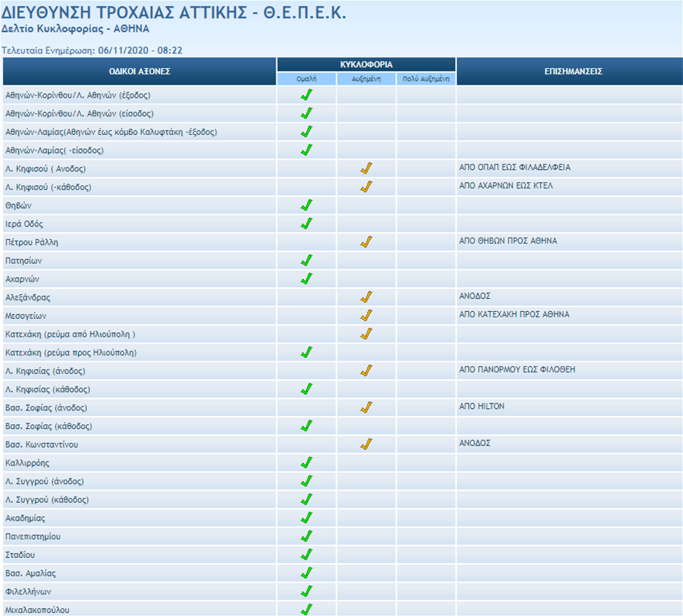Click the orange checkmark for Βασ. Κωνσταντίνου
This screenshot has width=683, height=616.
366,445
